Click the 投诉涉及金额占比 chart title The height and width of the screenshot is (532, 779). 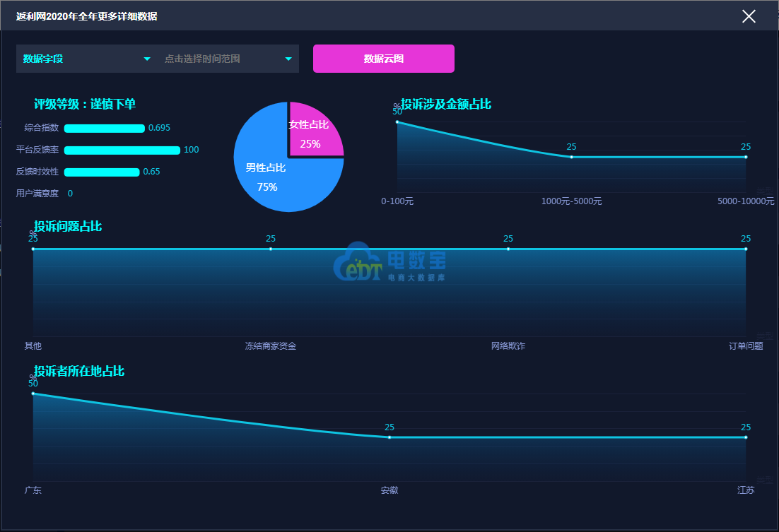(x=445, y=104)
